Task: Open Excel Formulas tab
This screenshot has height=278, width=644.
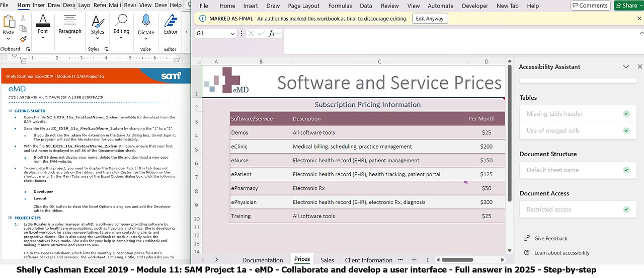Action: pyautogui.click(x=340, y=6)
